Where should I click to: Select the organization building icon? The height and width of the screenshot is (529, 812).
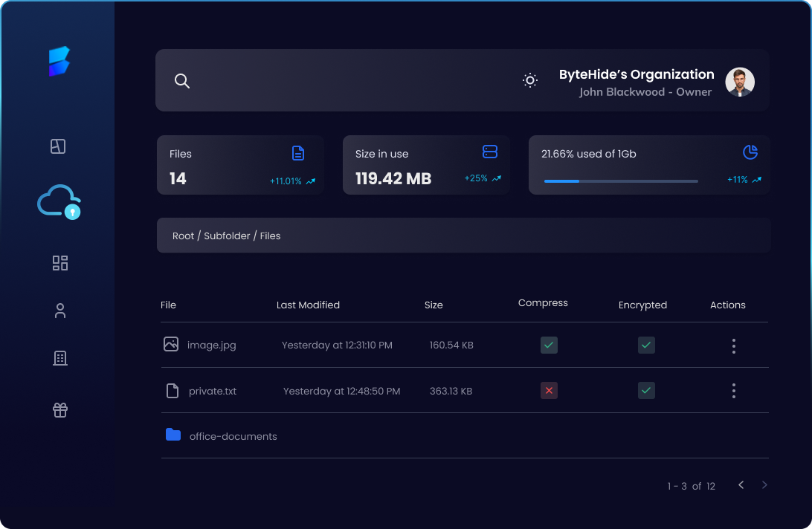pos(60,358)
